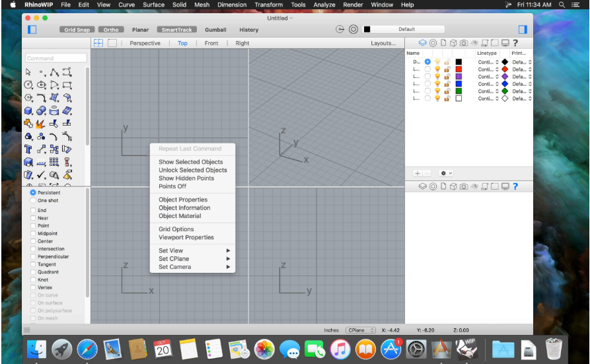Click the Layouts... button

click(383, 44)
